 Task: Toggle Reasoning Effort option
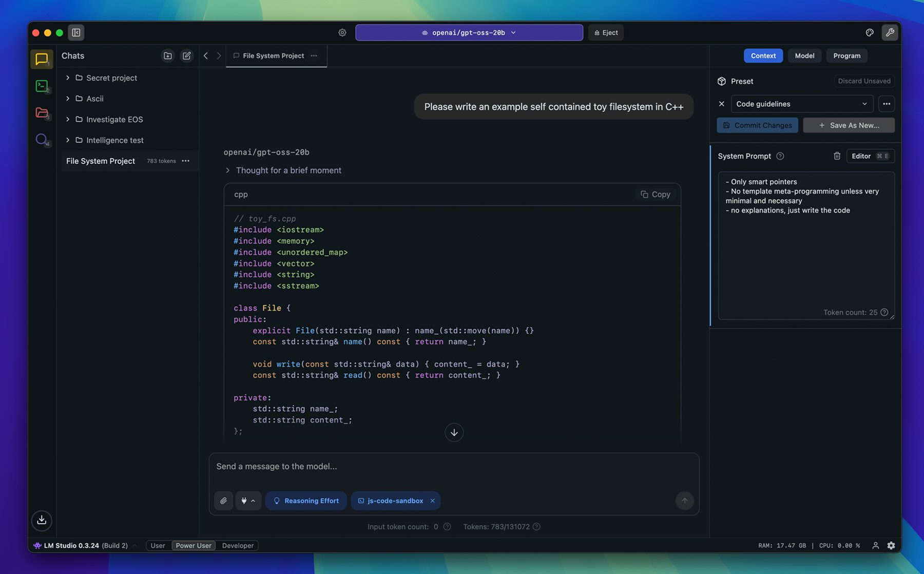306,501
